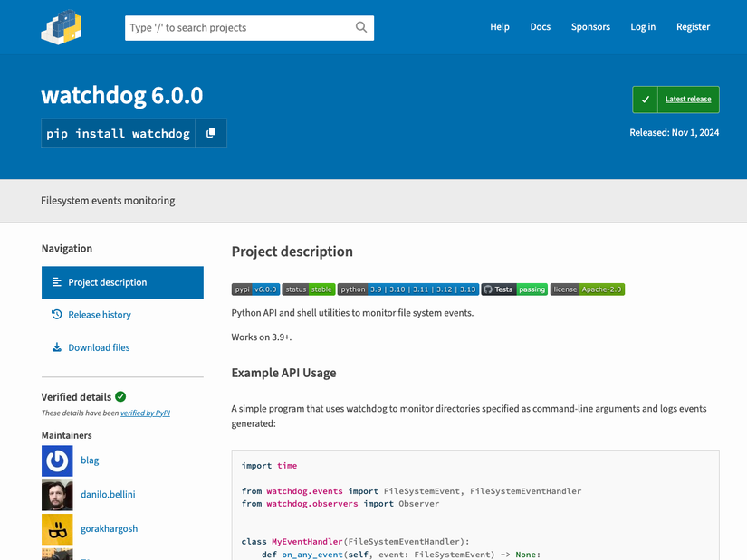
Task: Click the PyPI logo in the header
Action: 62,27
